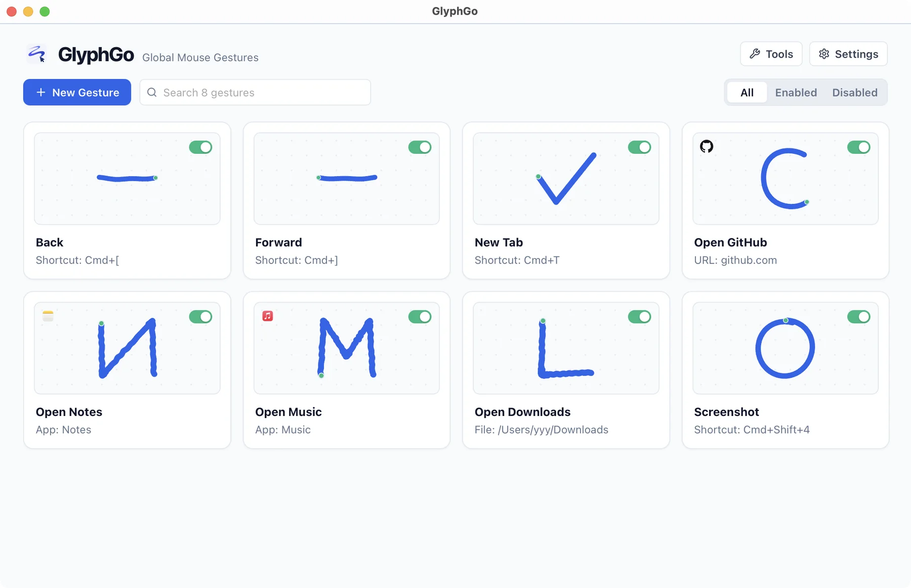911x588 pixels.
Task: Open the Tools menu
Action: 771,54
